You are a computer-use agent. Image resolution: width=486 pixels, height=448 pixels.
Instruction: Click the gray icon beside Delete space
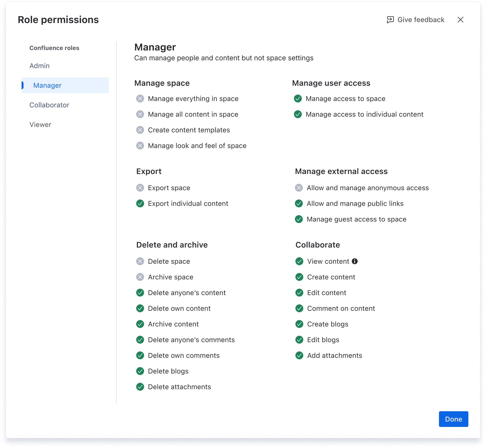click(x=140, y=261)
